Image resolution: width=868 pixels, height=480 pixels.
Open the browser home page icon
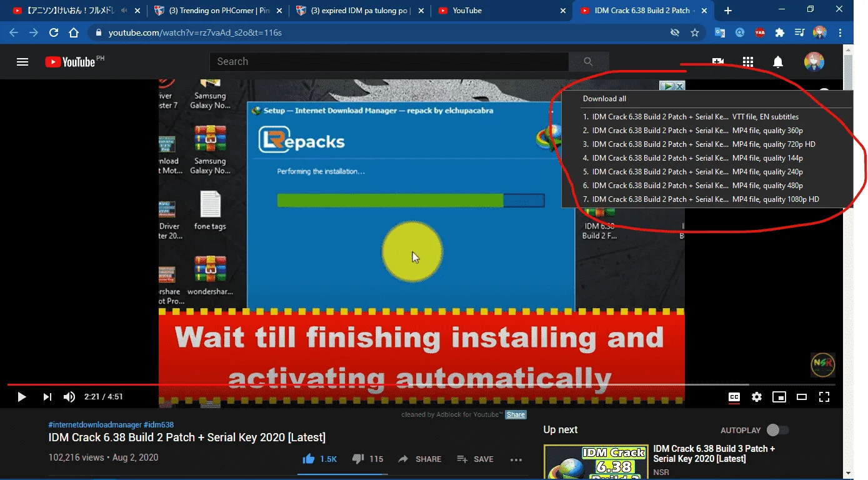pos(74,32)
